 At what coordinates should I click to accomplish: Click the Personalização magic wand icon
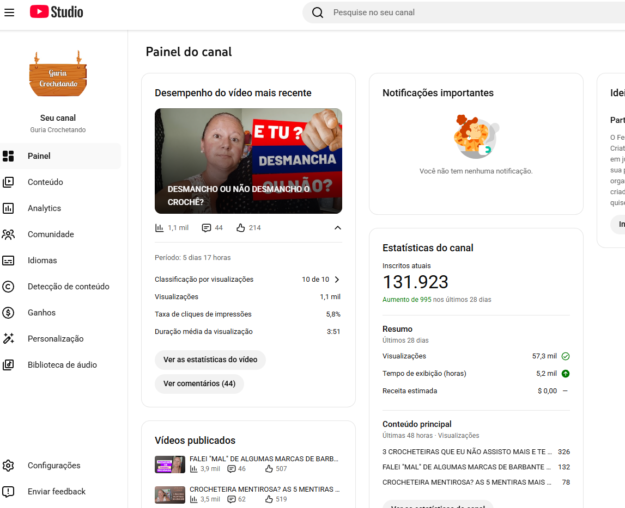pyautogui.click(x=8, y=339)
